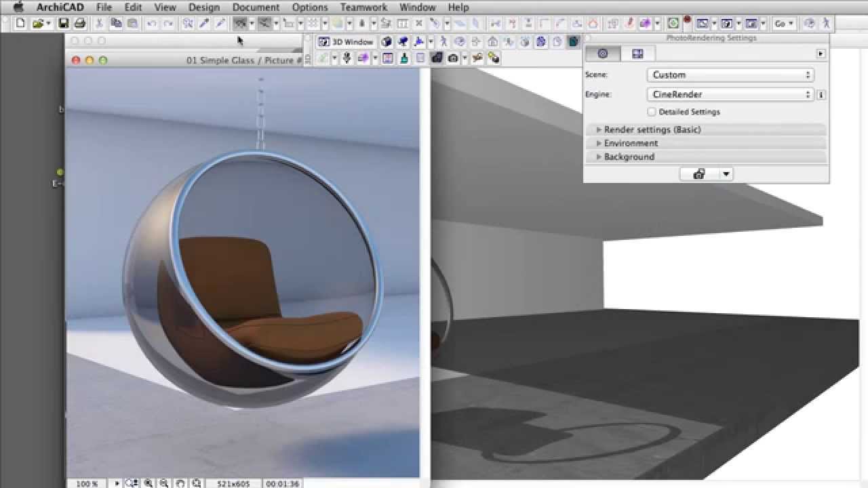The image size is (868, 488).
Task: Open the Options menu
Action: (310, 7)
